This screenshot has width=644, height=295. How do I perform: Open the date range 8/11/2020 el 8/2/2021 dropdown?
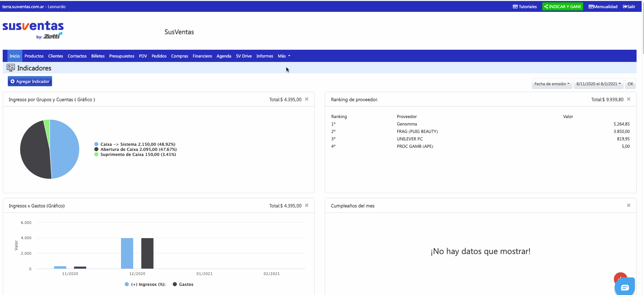[x=598, y=84]
